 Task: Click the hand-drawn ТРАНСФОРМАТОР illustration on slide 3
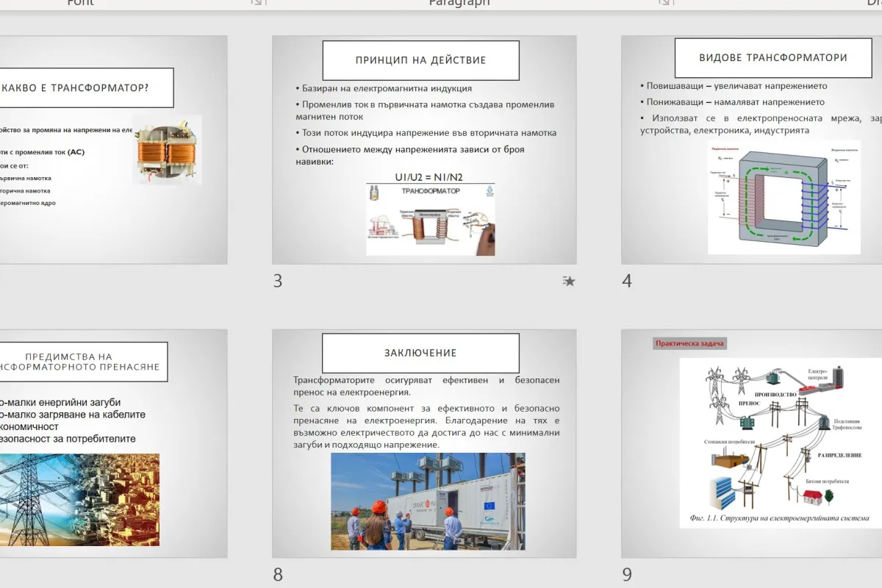(x=431, y=220)
